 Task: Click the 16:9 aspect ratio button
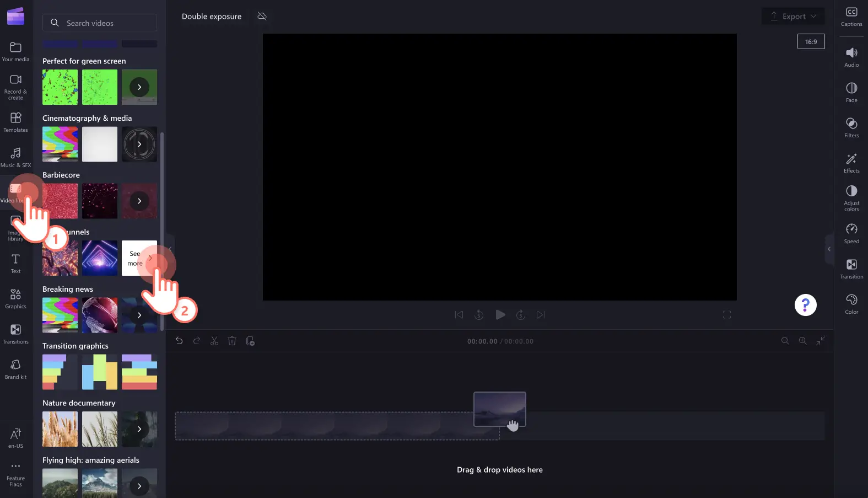[x=811, y=42]
